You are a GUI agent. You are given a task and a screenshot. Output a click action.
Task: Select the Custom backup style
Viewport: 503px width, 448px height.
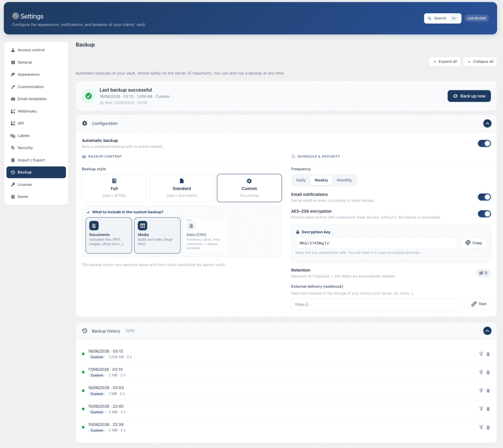[249, 188]
